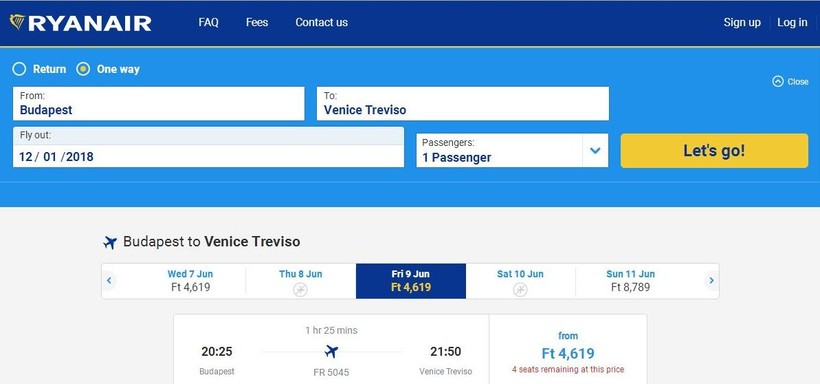Open the FAQ menu item

point(209,22)
